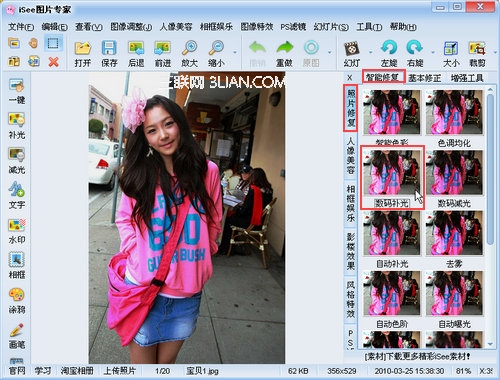This screenshot has width=500, height=380.
Task: Open the 查看(V) menu
Action: [89, 27]
